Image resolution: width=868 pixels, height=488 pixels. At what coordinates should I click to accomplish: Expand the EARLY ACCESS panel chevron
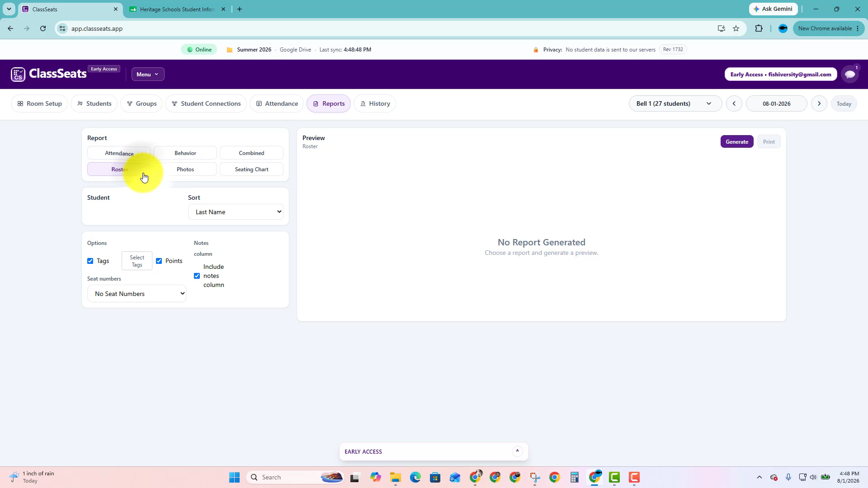[x=517, y=451]
